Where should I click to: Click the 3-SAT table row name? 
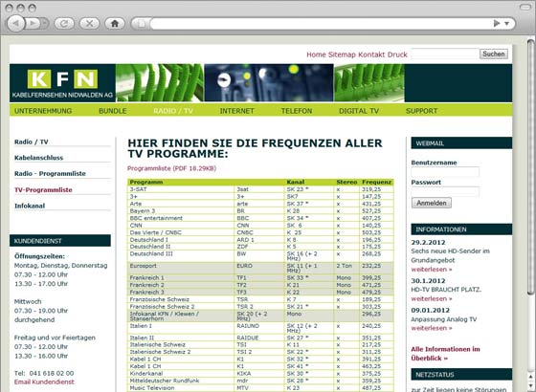[x=138, y=189]
